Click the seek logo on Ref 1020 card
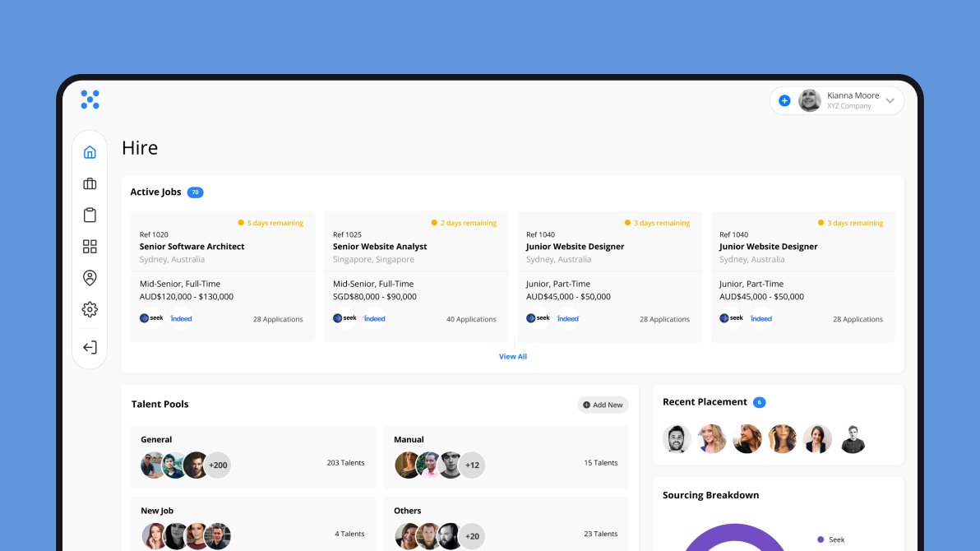Screen dimensions: 980x551 point(151,318)
